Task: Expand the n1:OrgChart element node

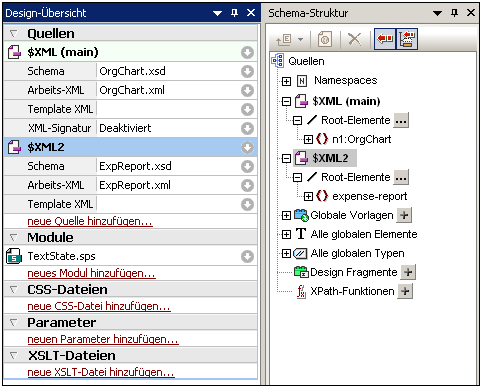Action: pos(308,139)
